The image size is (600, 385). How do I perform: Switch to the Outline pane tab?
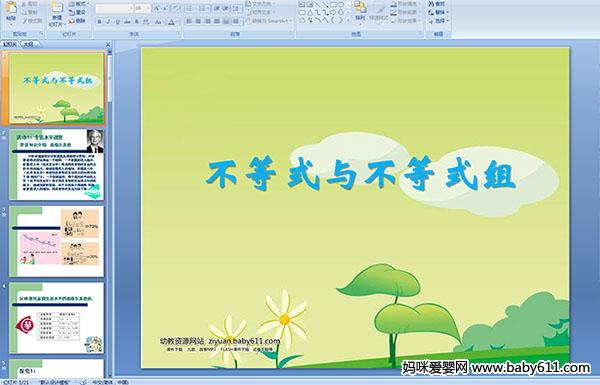(x=29, y=44)
